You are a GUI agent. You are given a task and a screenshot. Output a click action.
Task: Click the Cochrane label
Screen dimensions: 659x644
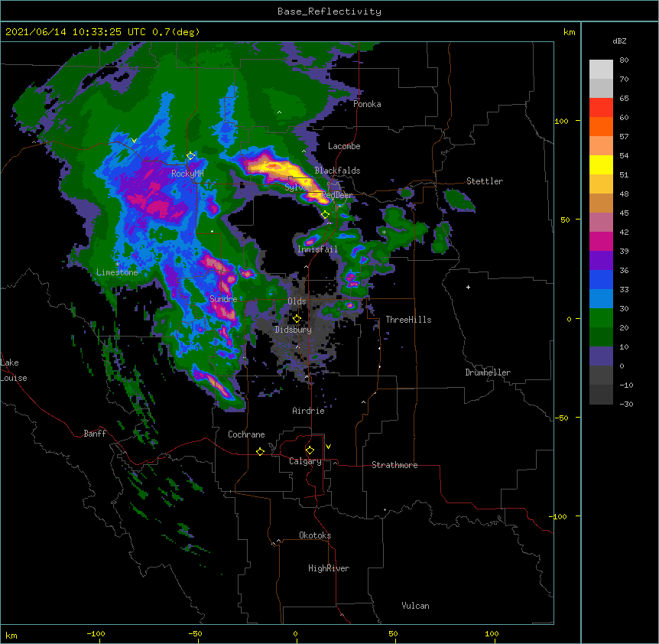[x=246, y=434]
